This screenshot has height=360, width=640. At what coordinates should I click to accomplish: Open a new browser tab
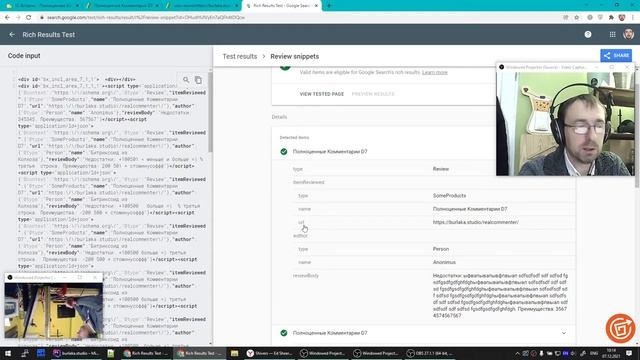coord(329,6)
